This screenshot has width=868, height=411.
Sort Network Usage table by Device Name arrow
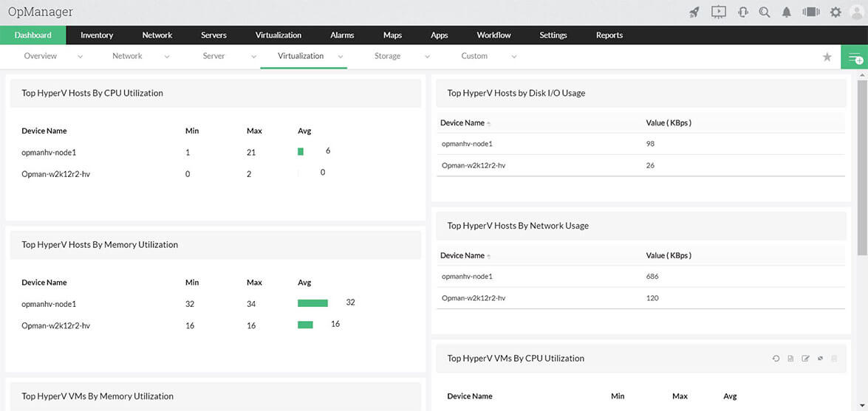489,256
